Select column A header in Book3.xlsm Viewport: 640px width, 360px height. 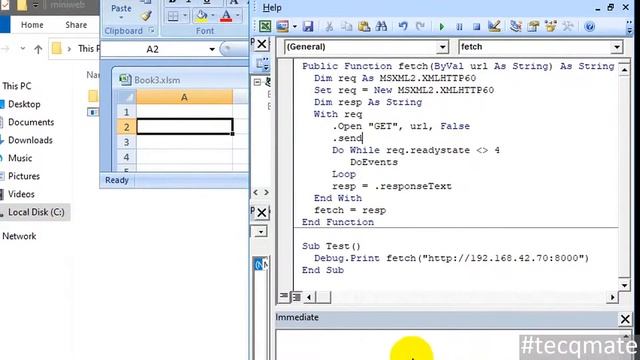click(184, 97)
